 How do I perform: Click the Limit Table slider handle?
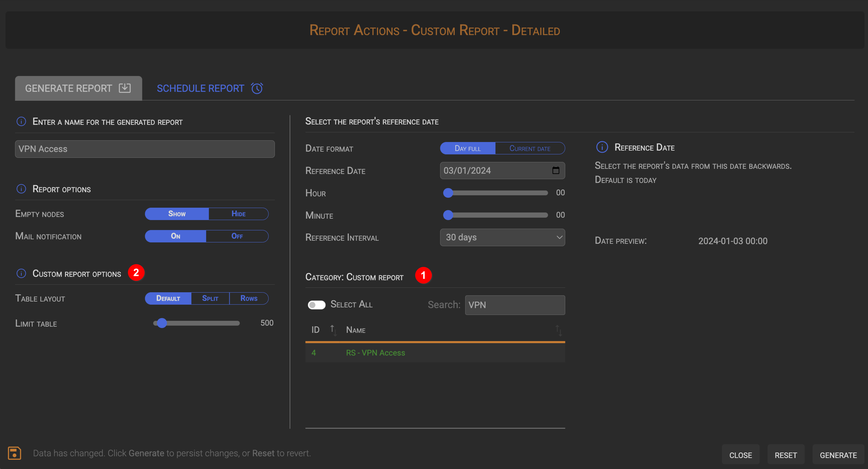[162, 323]
